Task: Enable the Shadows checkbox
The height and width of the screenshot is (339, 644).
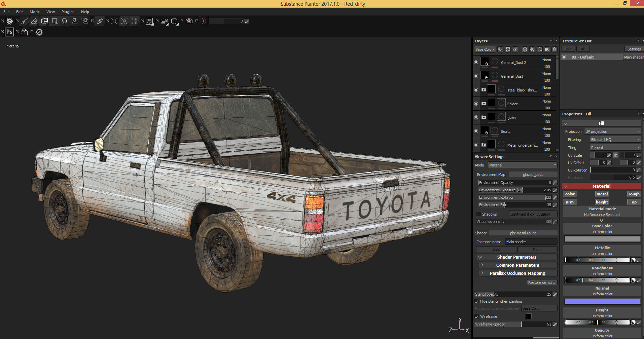Action: pos(478,214)
